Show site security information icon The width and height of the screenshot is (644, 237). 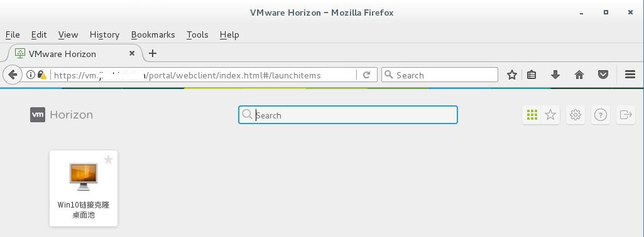click(x=30, y=75)
